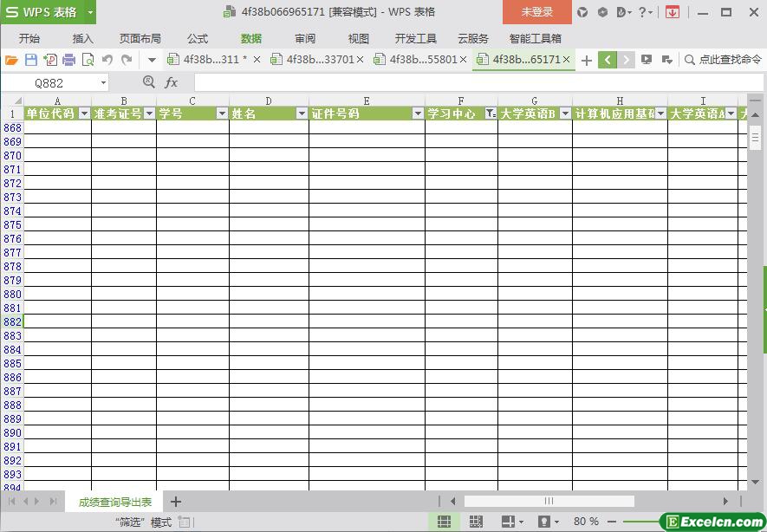Image resolution: width=767 pixels, height=532 pixels.
Task: Close the 4f38b...33701 document tab
Action: pos(360,60)
